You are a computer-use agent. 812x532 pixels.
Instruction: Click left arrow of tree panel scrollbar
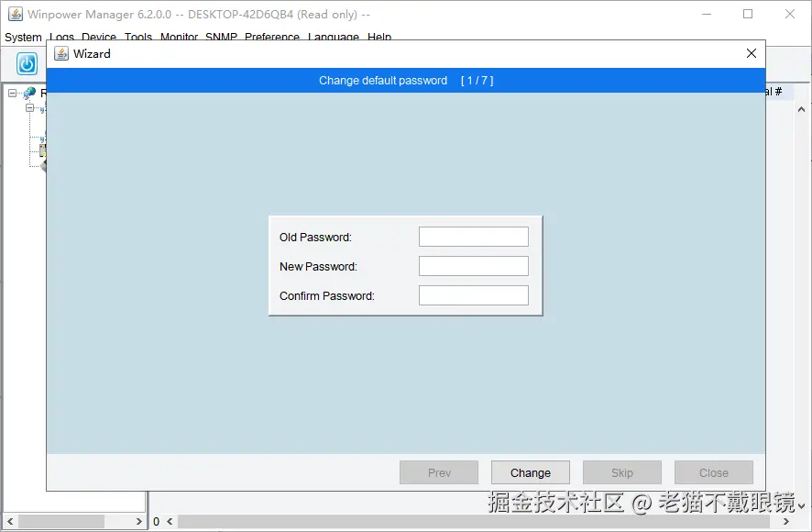[x=10, y=521]
